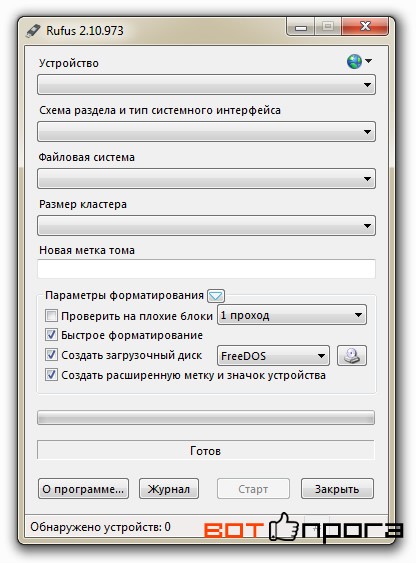416x563 pixels.
Task: Enable Проверить на плохие блоки checkbox
Action: (51, 316)
